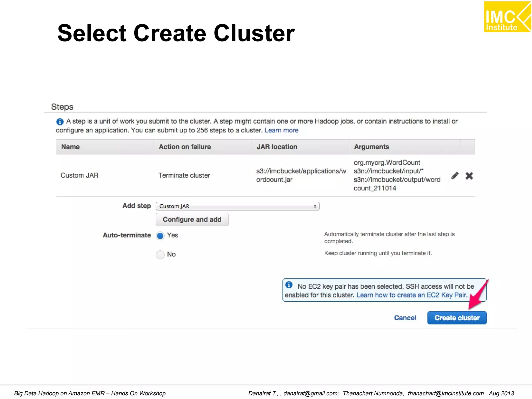Click the Auto-terminate label

tap(127, 235)
